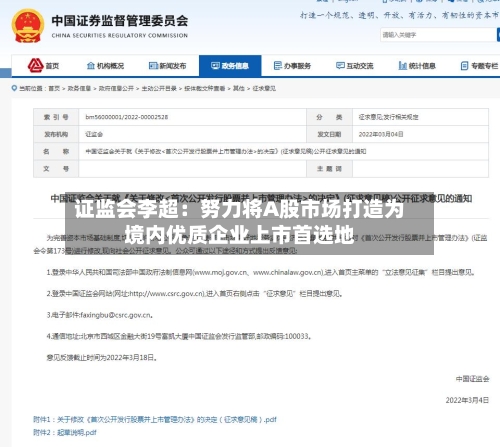Click the index number bm56000001/2022-00002528
Image resolution: width=500 pixels, height=447 pixels.
click(127, 117)
